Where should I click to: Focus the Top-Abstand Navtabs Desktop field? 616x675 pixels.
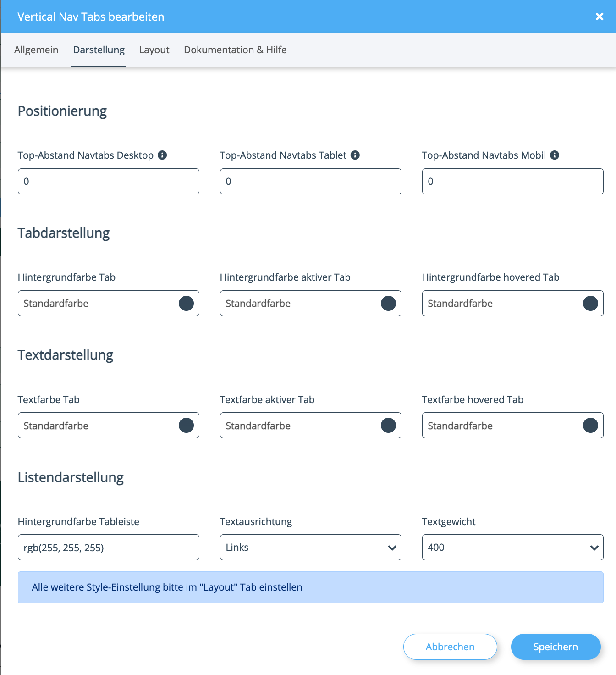pyautogui.click(x=108, y=181)
